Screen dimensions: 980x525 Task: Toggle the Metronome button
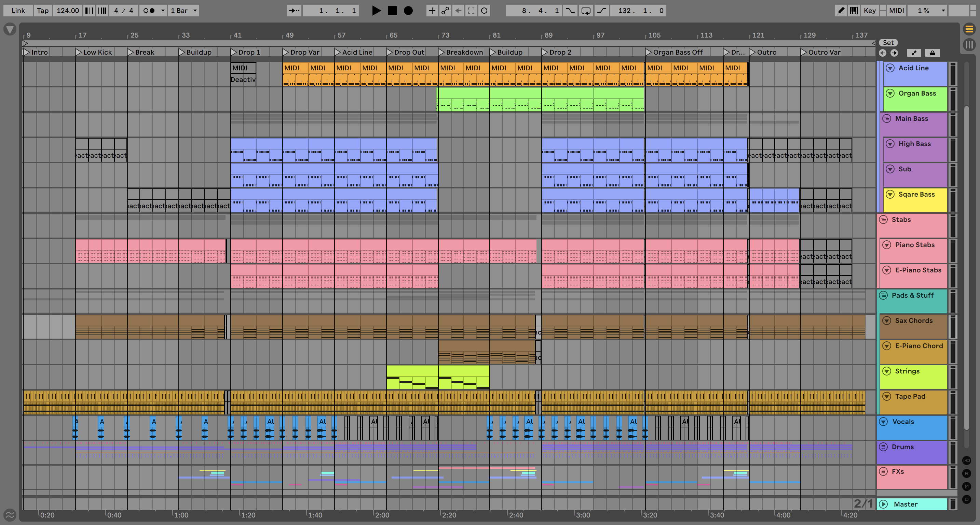[149, 11]
